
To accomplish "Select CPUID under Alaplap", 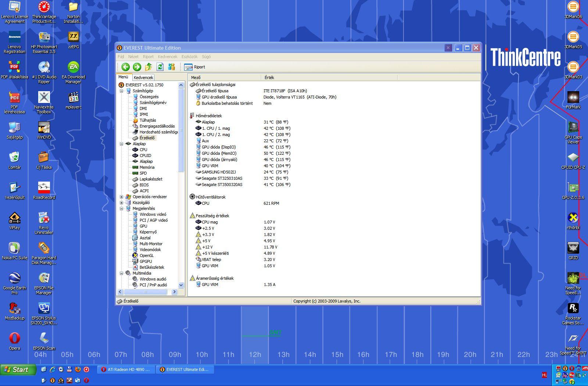I will click(145, 156).
